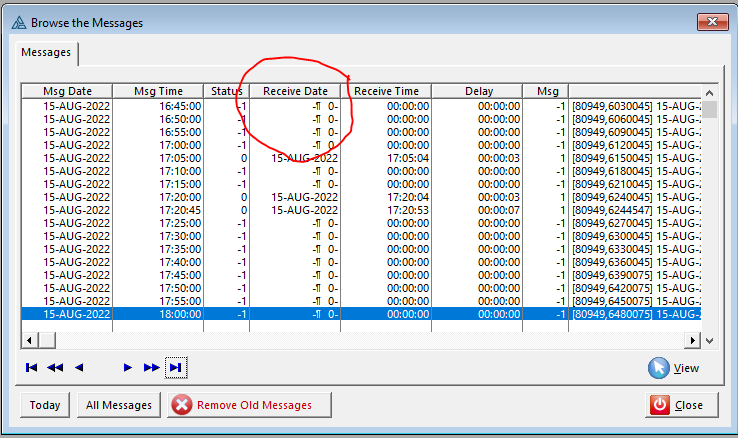Click the View cursor icon
This screenshot has width=738, height=438.
(658, 368)
